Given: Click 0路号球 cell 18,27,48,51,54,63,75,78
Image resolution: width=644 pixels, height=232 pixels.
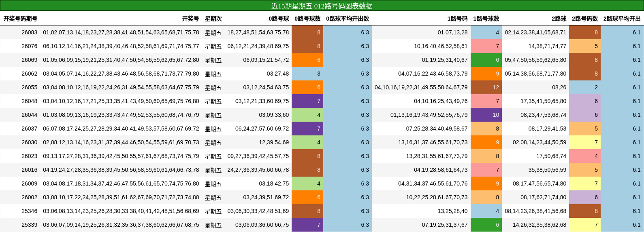Looking at the screenshot, I should click(x=258, y=32).
